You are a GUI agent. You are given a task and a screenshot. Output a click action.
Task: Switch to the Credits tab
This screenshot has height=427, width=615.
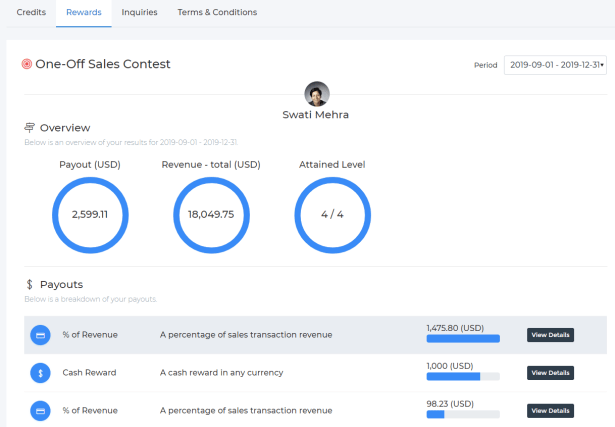pyautogui.click(x=31, y=13)
